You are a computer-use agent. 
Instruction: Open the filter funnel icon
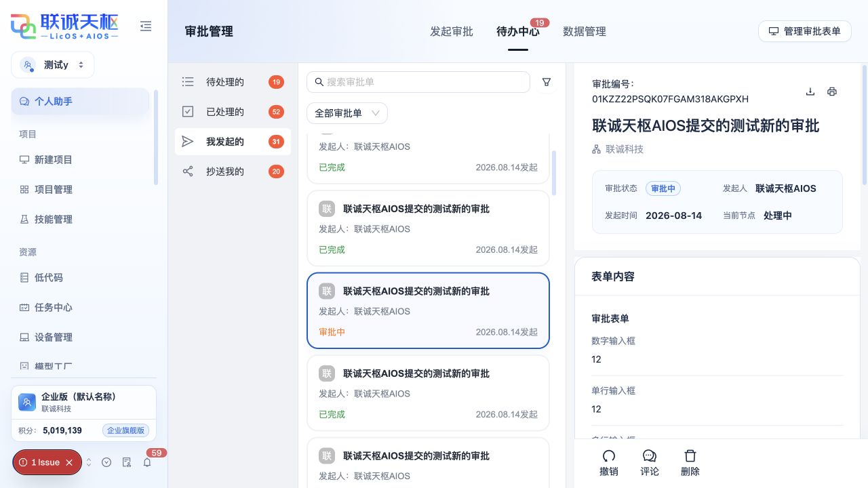(547, 82)
